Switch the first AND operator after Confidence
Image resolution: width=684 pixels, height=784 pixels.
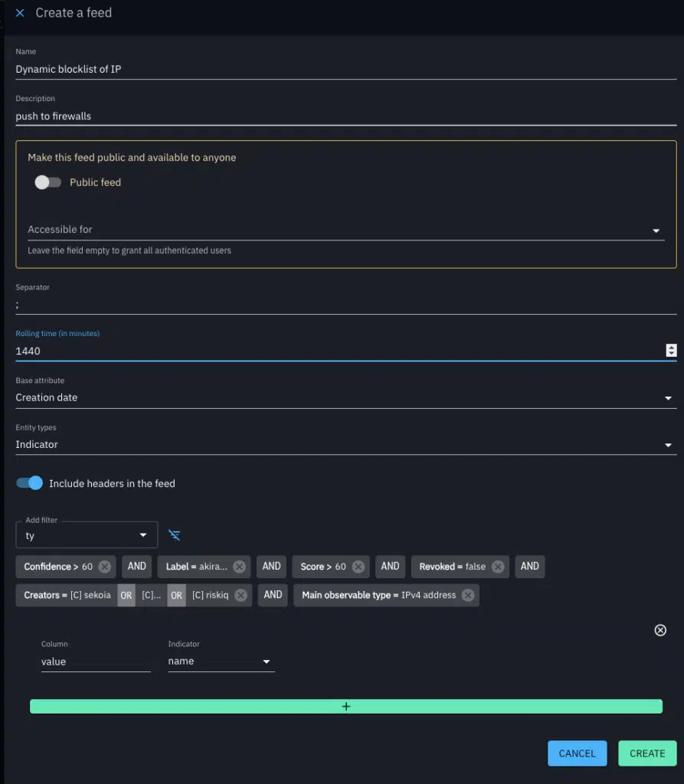[137, 567]
